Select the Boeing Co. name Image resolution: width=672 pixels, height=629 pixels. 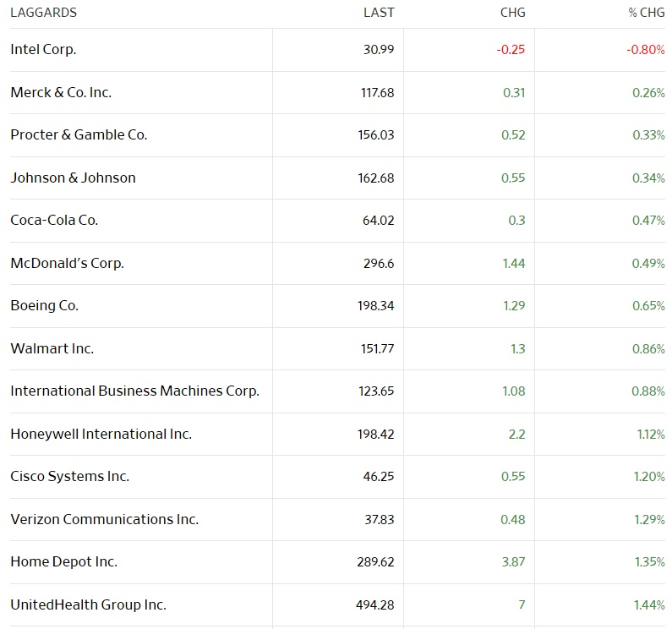45,305
